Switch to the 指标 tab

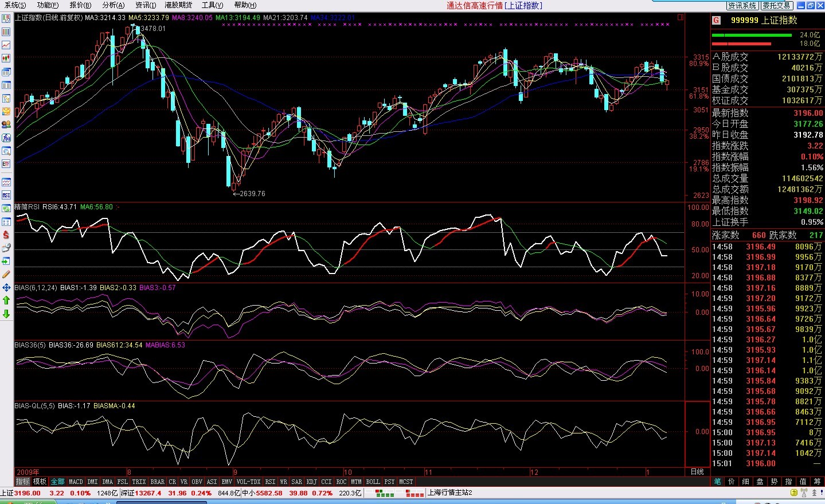tap(22, 482)
